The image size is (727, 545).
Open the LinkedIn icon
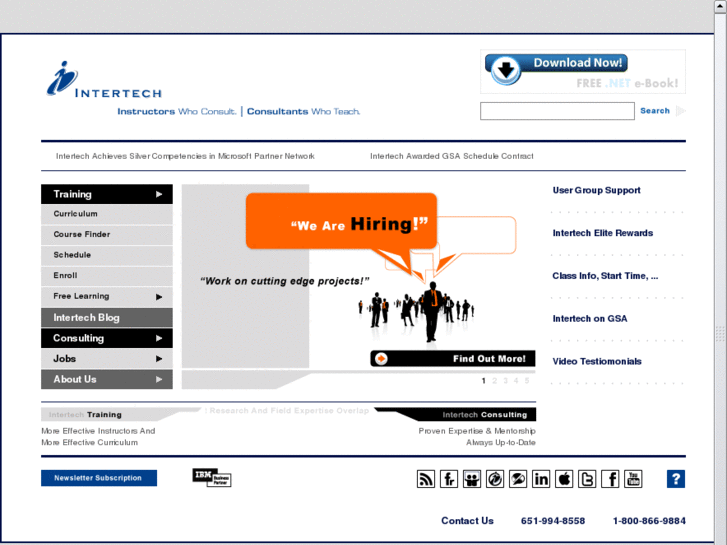(x=541, y=479)
